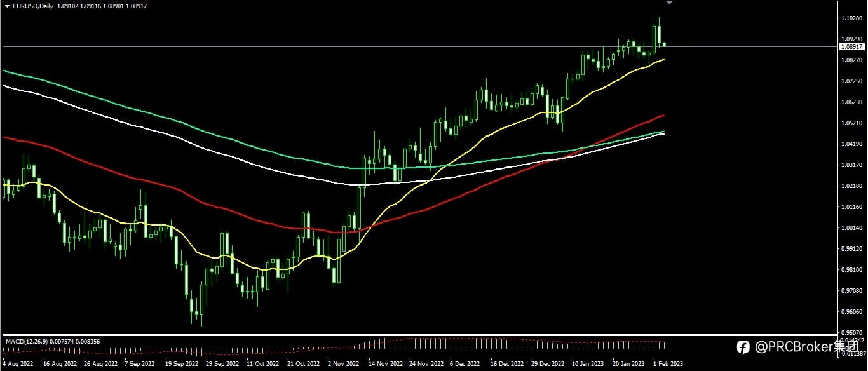
Task: Click the 11 Oct 2022 date label
Action: [x=263, y=364]
